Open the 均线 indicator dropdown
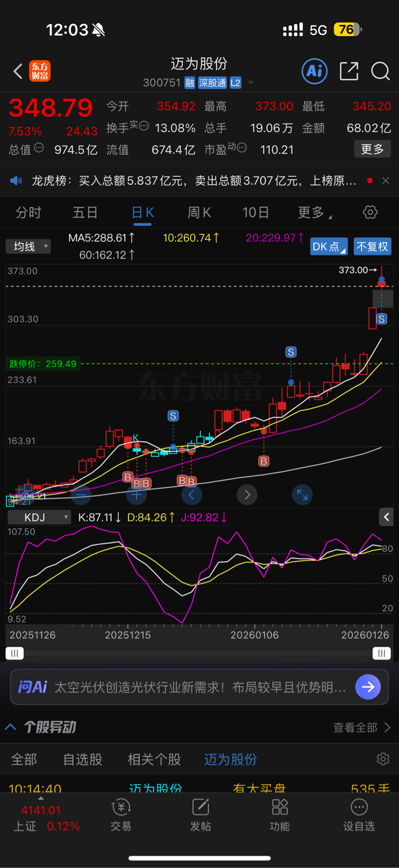399x868 pixels. pyautogui.click(x=28, y=246)
